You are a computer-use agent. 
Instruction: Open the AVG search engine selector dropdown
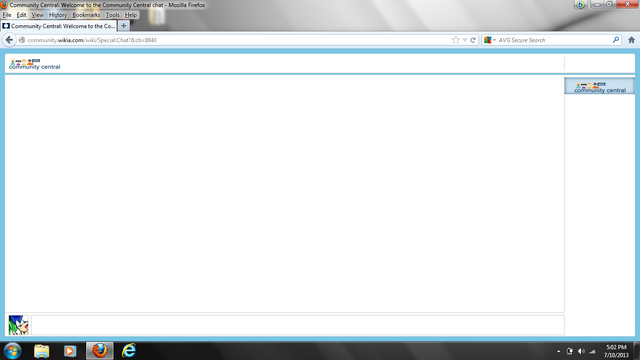point(490,40)
